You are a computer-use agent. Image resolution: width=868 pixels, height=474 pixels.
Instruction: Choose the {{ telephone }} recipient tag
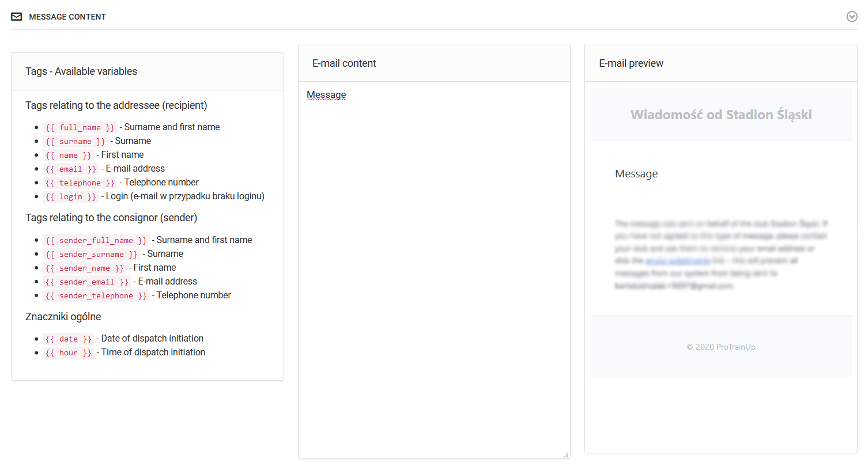(x=80, y=183)
